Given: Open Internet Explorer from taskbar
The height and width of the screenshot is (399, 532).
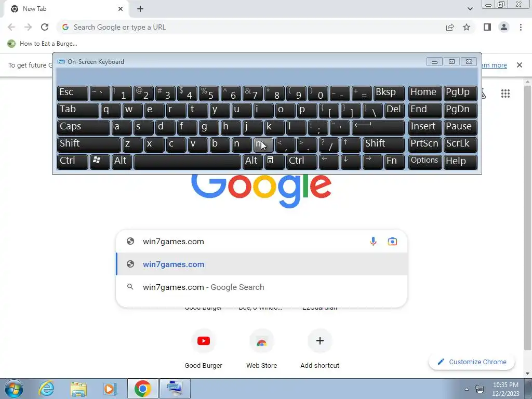Looking at the screenshot, I should 46,389.
